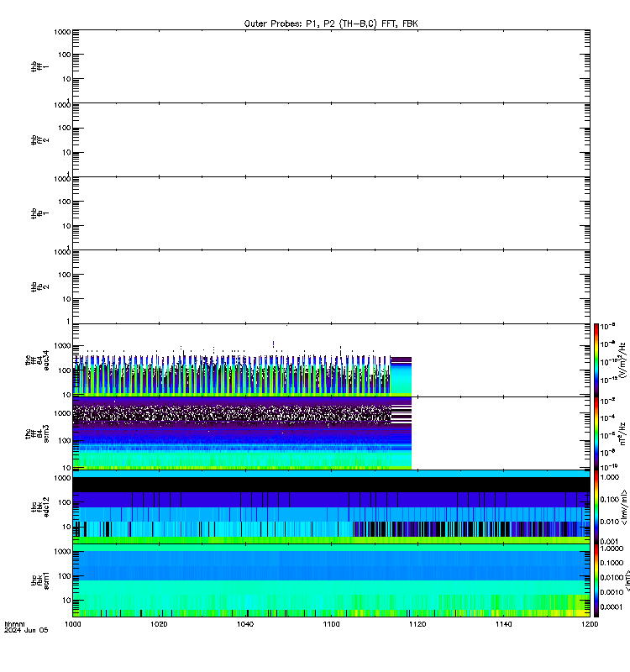Viewport: 630px width, 672px height.
Task: Click the plot title 'Outer Probes: P1, P2 (TH-B,C) FFT, FBK'
Action: click(x=331, y=24)
